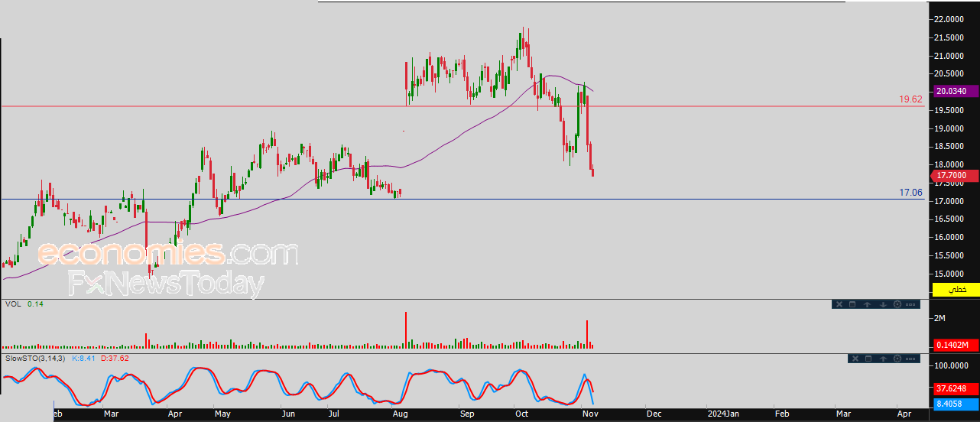Click the purple moving average tag 20.0340
980x422 pixels.
click(956, 91)
